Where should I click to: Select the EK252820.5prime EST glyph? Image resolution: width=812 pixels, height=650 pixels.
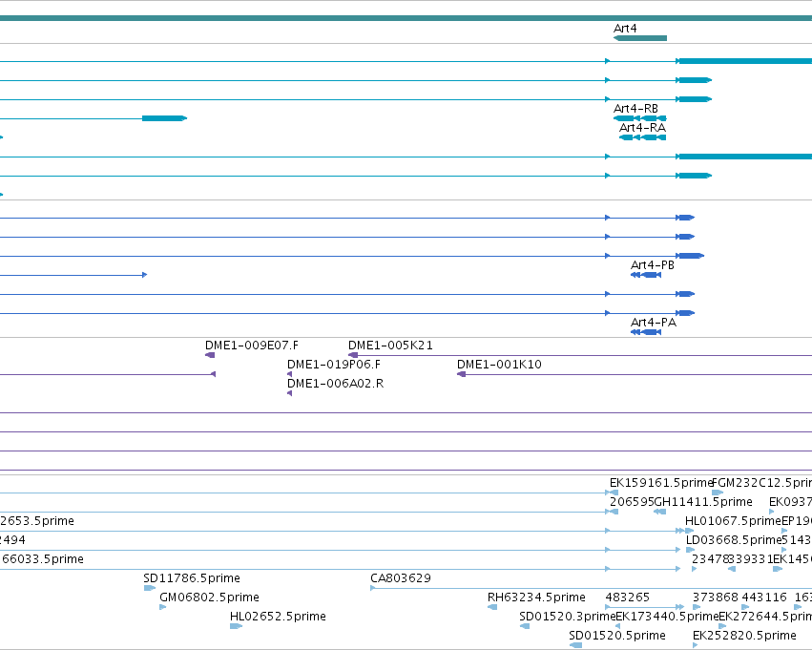pyautogui.click(x=695, y=646)
